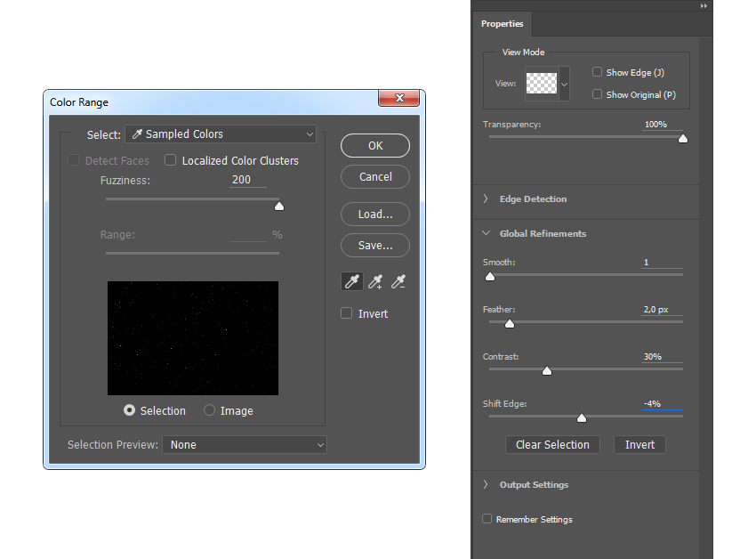Enable Show Edge (J) option
This screenshot has height=559, width=756.
(598, 72)
